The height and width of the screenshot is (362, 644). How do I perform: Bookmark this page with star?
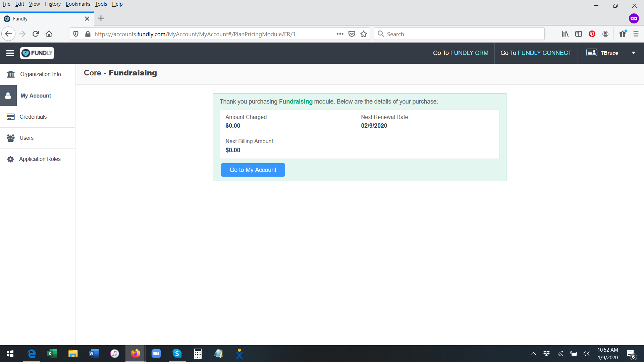pyautogui.click(x=364, y=34)
